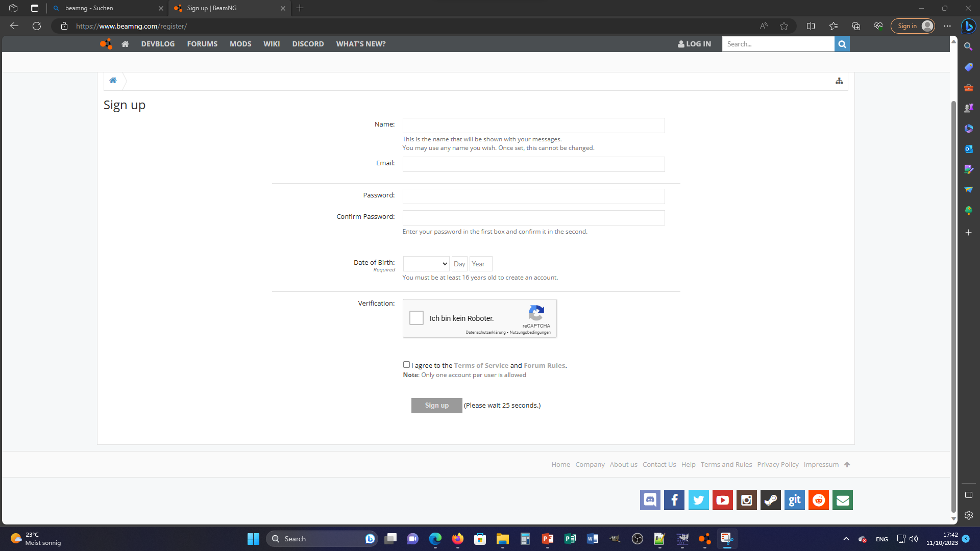Open Edge settings and more menu
The image size is (980, 551).
pos(947,26)
